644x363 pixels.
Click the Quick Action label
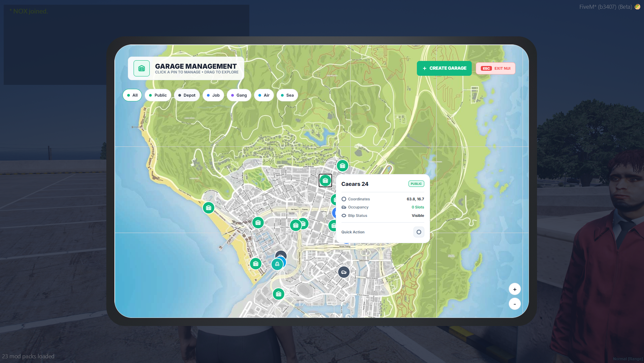coord(353,232)
